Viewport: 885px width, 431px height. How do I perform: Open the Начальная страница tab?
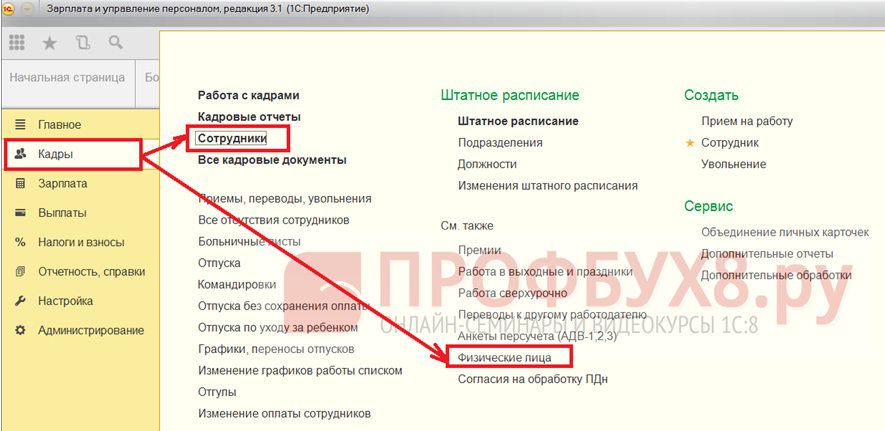[67, 78]
